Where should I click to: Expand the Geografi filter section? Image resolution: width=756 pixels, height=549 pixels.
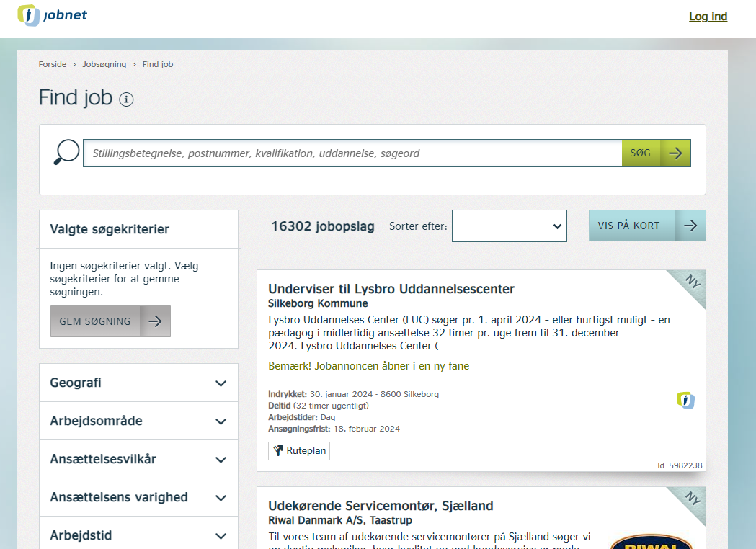click(221, 383)
